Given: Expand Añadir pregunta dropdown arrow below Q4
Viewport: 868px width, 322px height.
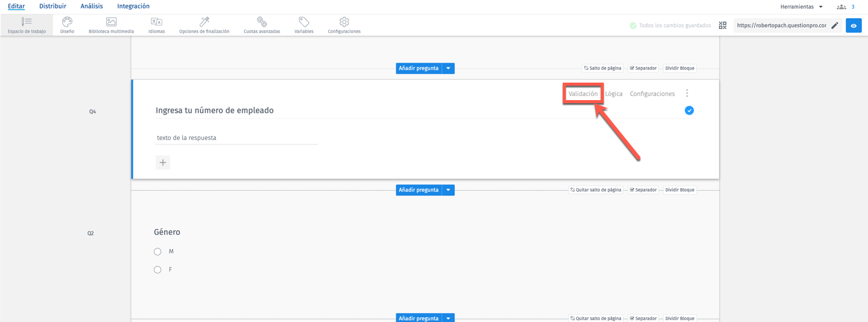Looking at the screenshot, I should click(448, 190).
